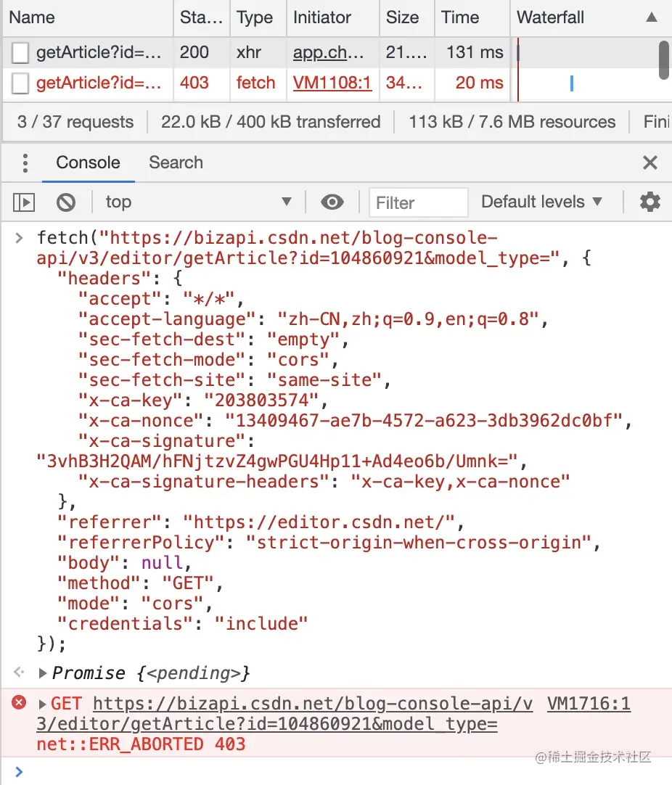This screenshot has height=785, width=672.
Task: Click the 113 kB / 7.6 MB resources text
Action: click(512, 122)
